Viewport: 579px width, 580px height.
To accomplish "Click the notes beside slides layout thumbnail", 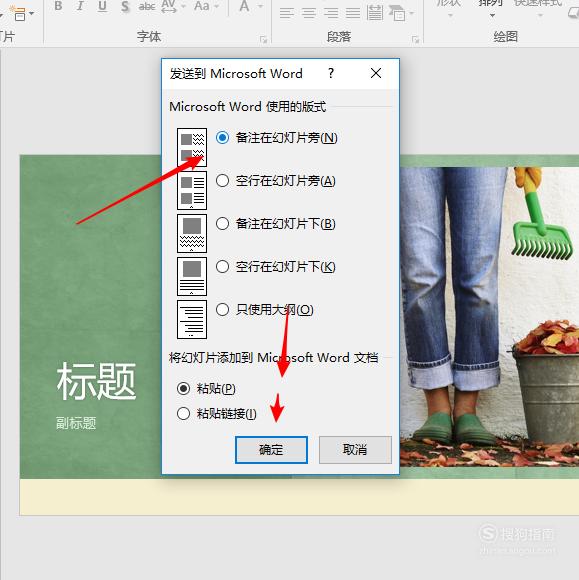I will [x=192, y=147].
